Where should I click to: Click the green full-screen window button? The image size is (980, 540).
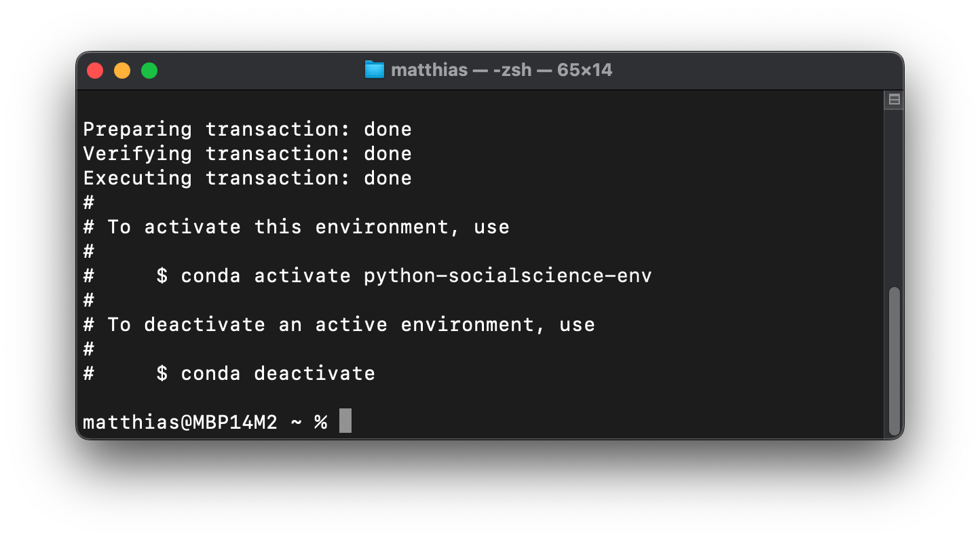click(149, 71)
